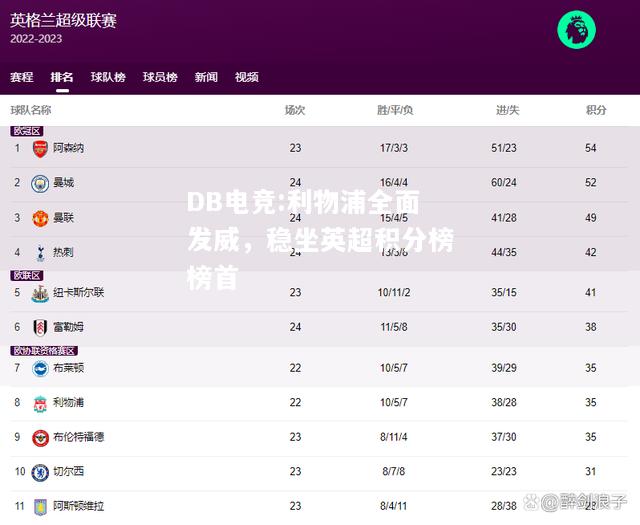
Task: Click Newcastle's points value 41
Action: click(x=591, y=292)
